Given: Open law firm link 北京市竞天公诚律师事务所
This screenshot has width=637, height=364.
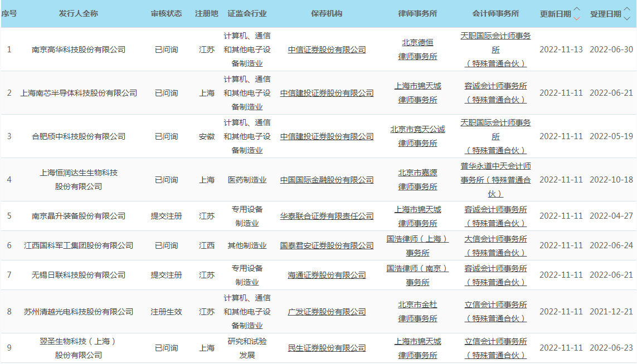Looking at the screenshot, I should pyautogui.click(x=417, y=136).
